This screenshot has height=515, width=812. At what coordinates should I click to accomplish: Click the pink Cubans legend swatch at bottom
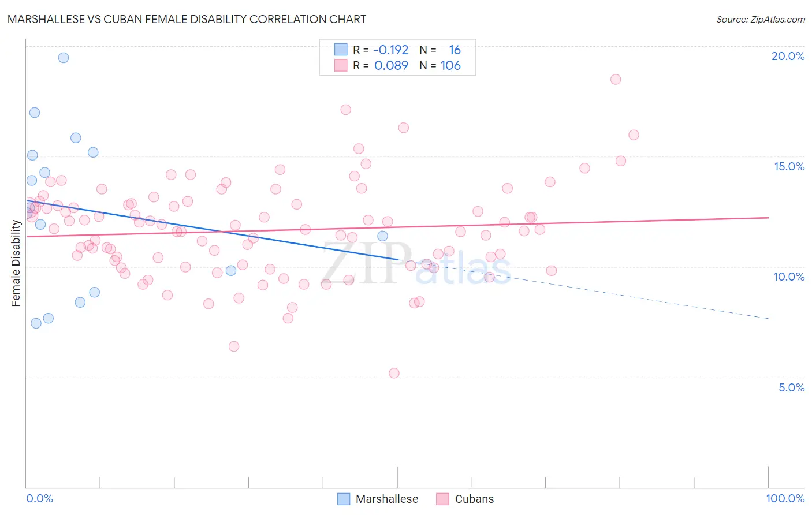click(x=443, y=499)
